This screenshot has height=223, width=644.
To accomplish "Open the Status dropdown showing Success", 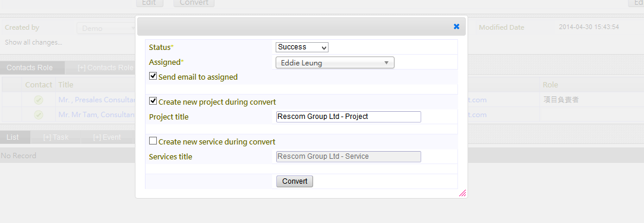I will pos(302,48).
